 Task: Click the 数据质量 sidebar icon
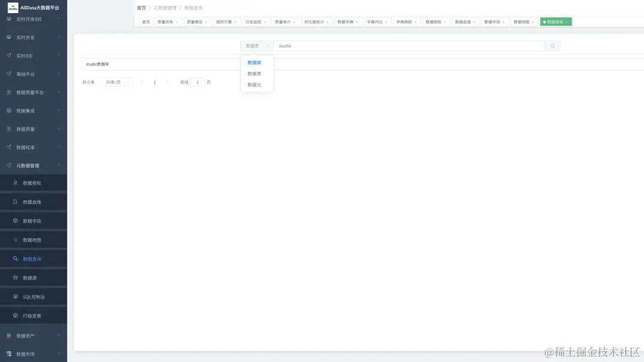(9, 129)
